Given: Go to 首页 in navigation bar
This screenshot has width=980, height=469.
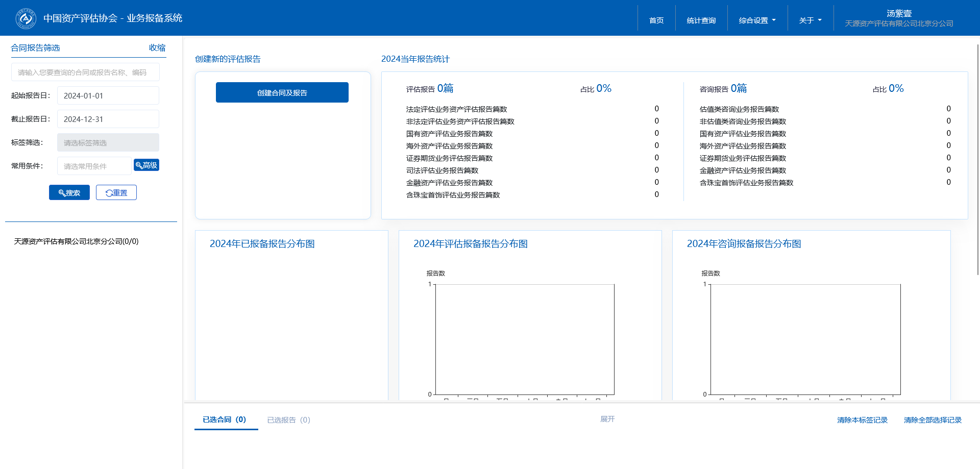Looking at the screenshot, I should (656, 20).
